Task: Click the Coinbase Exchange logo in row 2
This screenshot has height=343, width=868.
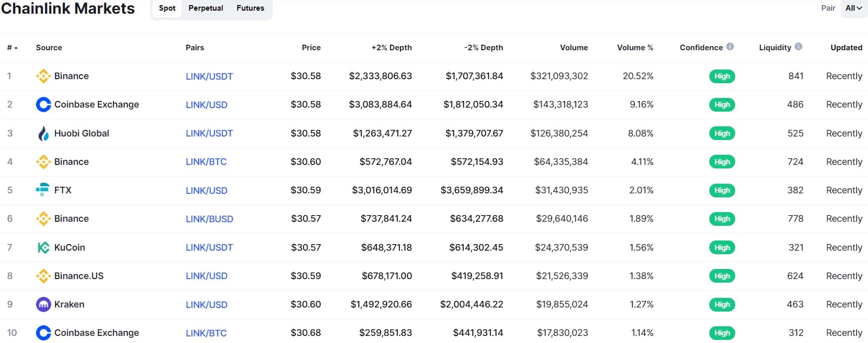Action: click(44, 105)
